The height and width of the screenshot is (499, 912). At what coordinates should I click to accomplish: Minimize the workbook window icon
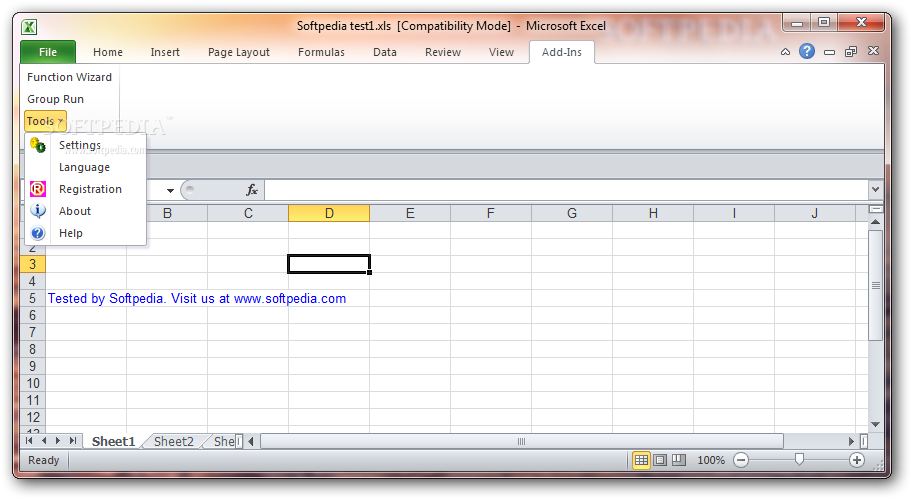(829, 52)
